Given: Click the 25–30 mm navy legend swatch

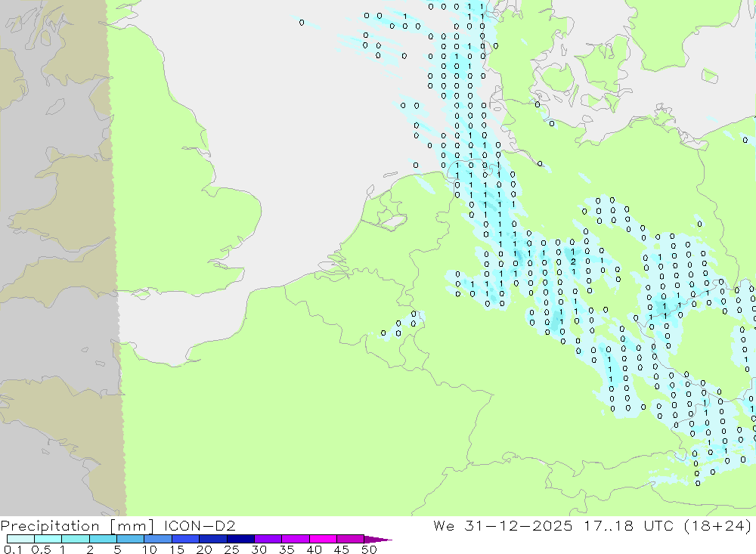Looking at the screenshot, I should (x=240, y=539).
